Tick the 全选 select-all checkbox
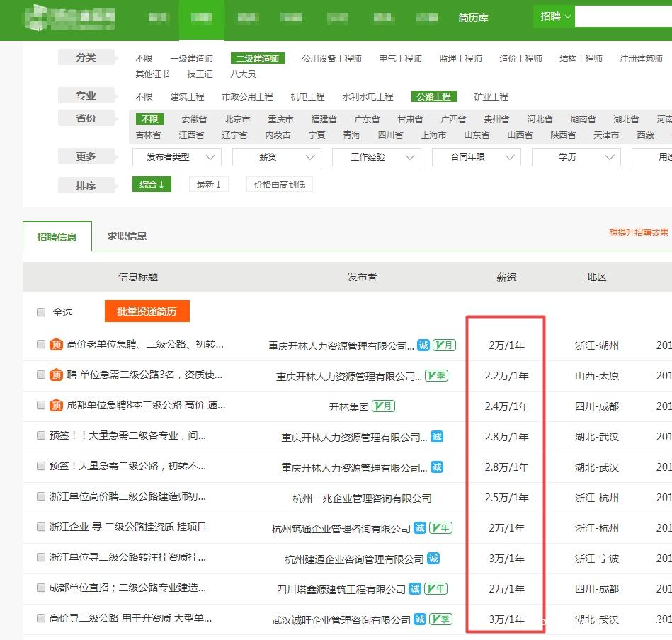 click(41, 312)
